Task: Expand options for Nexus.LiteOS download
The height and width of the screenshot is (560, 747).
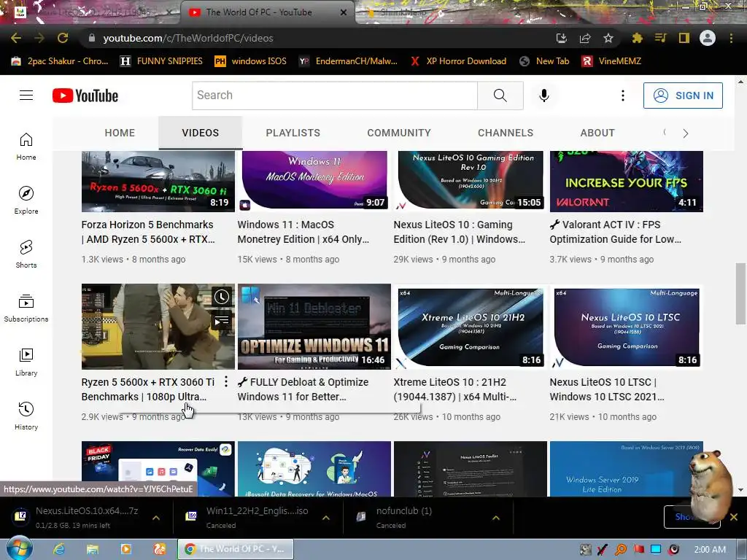Action: 156,518
